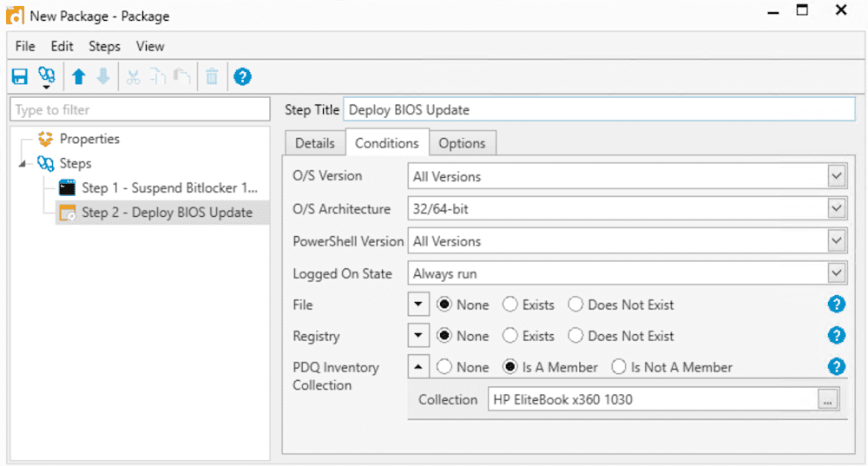Open the New Step toolbar icon
This screenshot has height=466, width=868.
click(47, 77)
